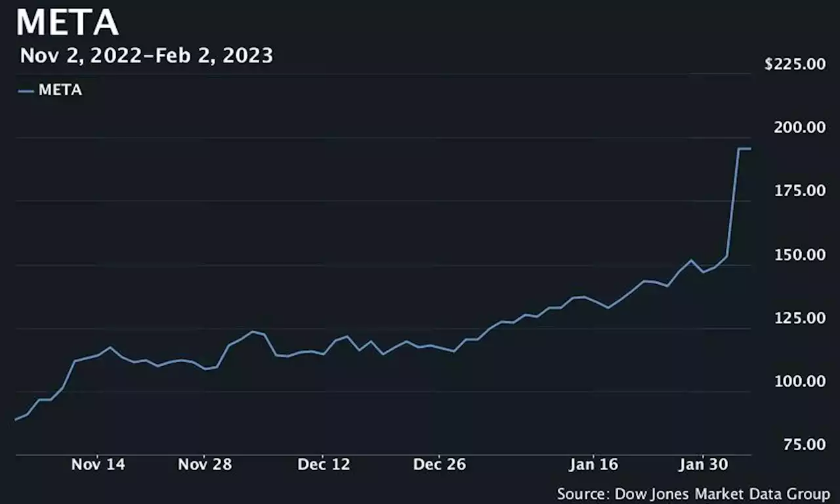Select the date range Nov 2, 2022-Feb 2, 2023

[x=146, y=56]
